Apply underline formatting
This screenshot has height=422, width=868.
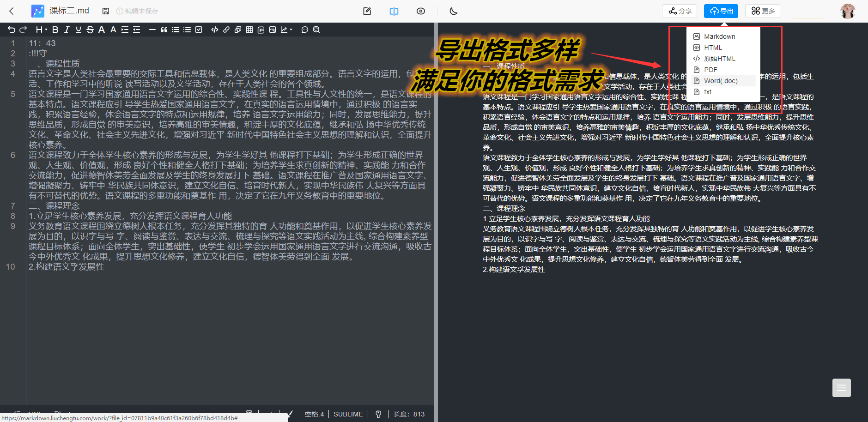coord(79,30)
